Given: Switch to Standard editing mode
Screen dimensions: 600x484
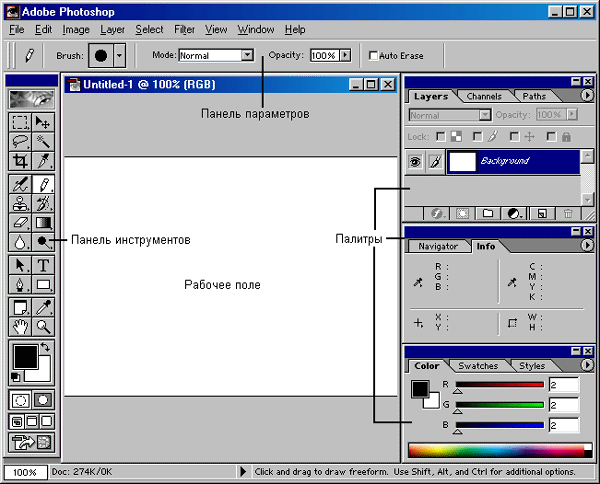Looking at the screenshot, I should (x=20, y=400).
